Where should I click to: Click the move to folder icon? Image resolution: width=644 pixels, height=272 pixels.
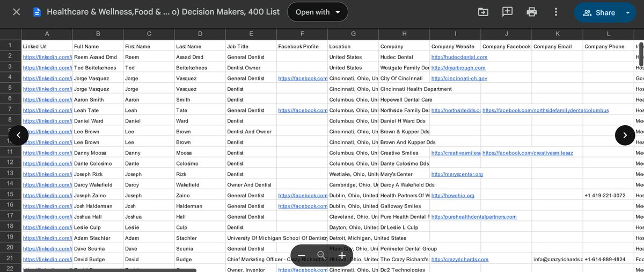483,12
